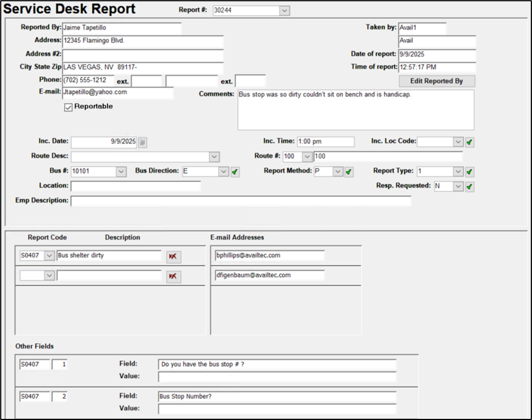The height and width of the screenshot is (420, 532).
Task: Expand the Route Desc dropdown
Action: point(214,157)
